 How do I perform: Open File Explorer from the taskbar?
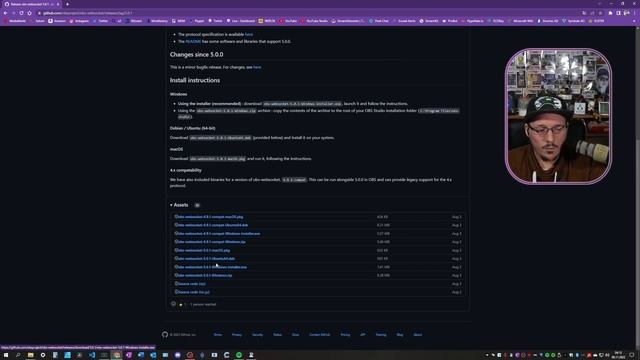(x=31, y=355)
